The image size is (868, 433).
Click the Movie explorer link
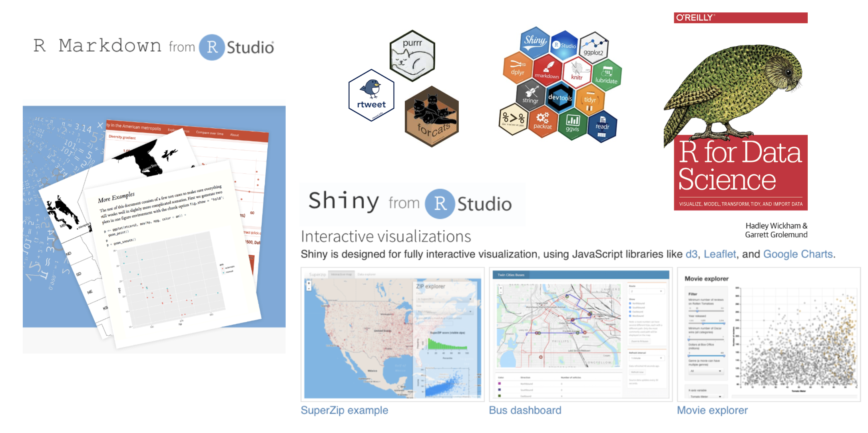tap(712, 410)
